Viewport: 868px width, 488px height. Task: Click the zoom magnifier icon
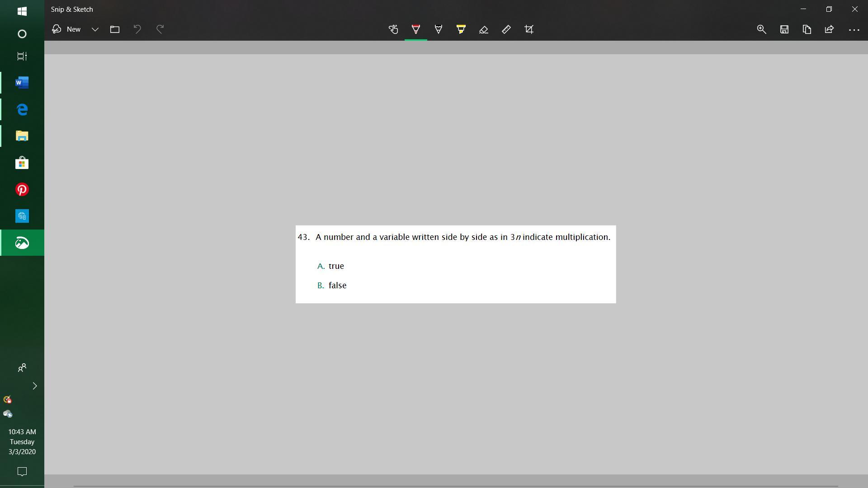[761, 29]
